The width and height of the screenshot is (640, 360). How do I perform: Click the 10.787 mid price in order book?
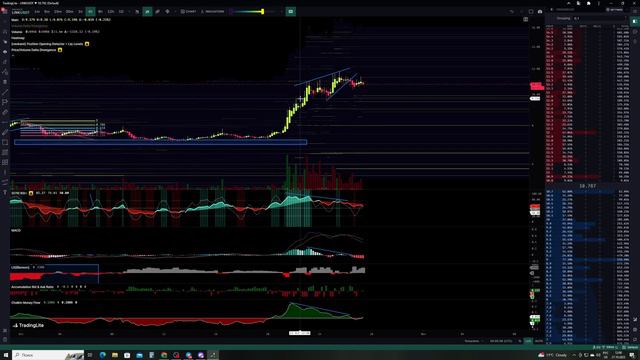[587, 186]
